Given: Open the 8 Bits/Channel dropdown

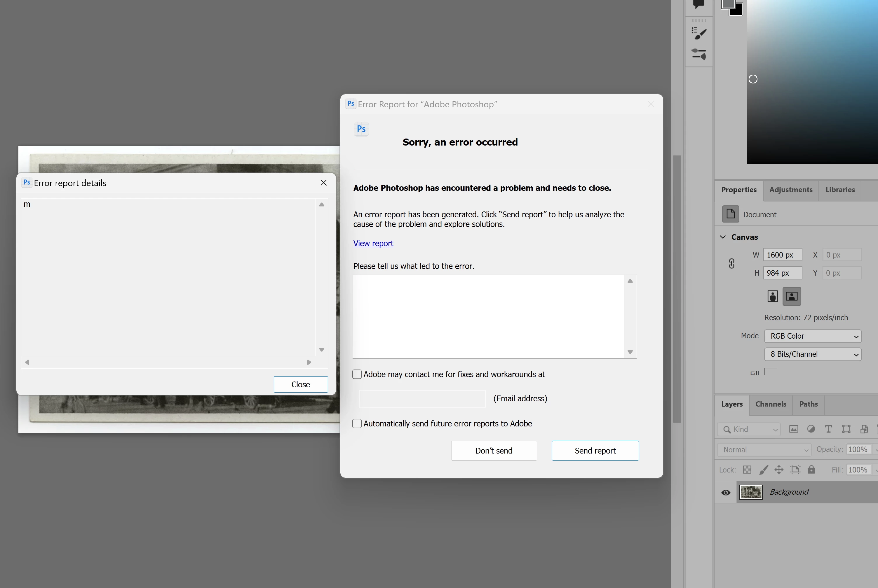Looking at the screenshot, I should (x=812, y=354).
